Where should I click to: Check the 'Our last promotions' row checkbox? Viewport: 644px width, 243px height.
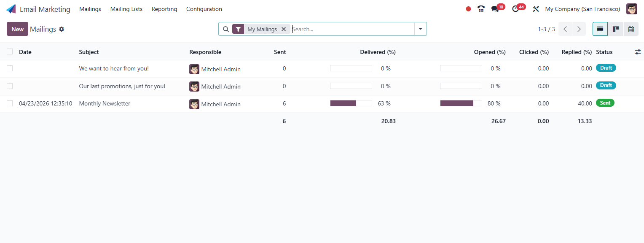(x=10, y=86)
